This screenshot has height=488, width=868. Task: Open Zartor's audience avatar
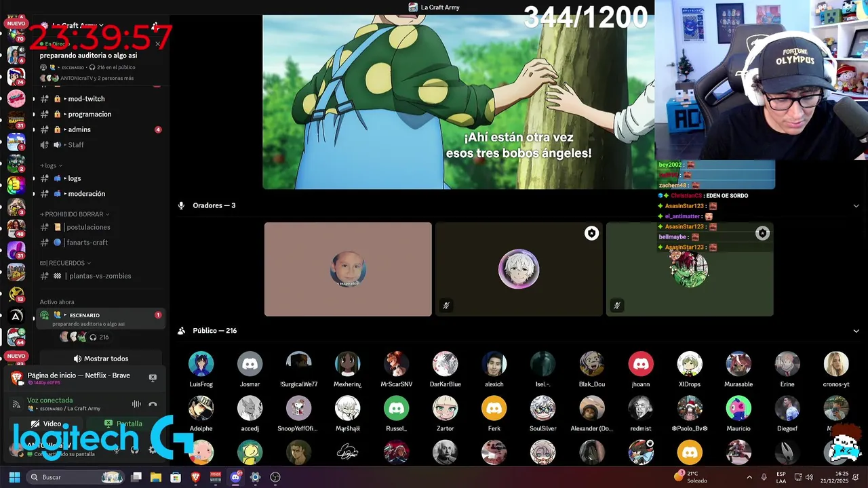click(x=445, y=408)
